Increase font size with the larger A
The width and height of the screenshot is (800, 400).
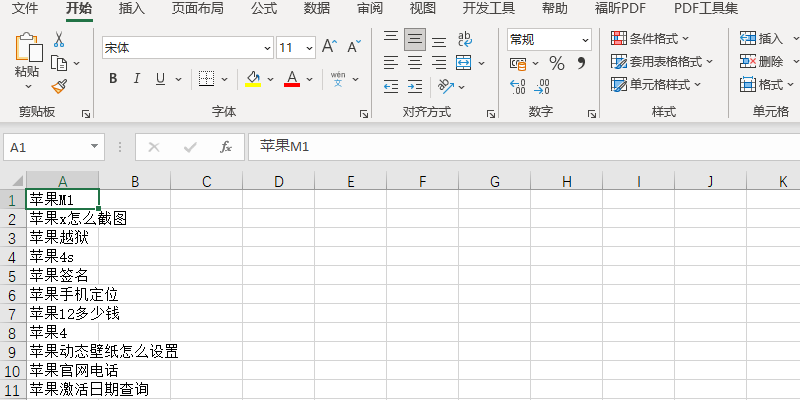point(329,47)
